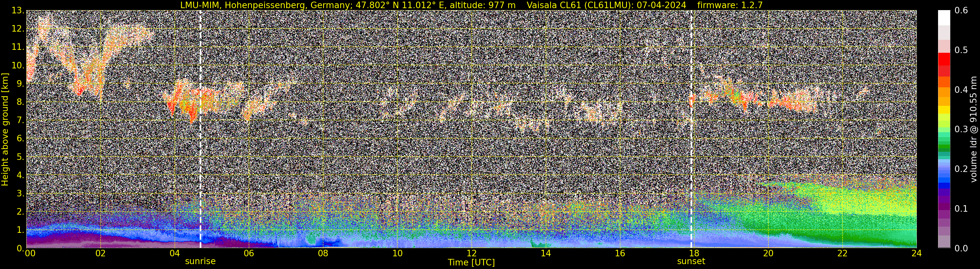Click the '06' time axis tick label
This screenshot has width=980, height=269.
(x=248, y=253)
